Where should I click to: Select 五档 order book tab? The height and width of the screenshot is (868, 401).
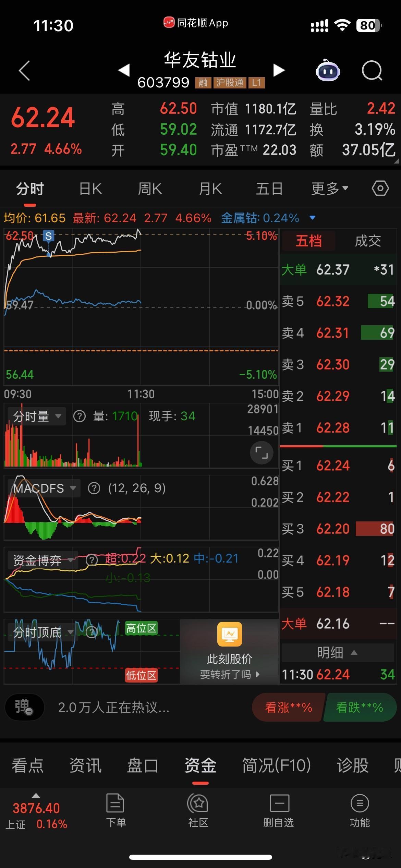[309, 241]
